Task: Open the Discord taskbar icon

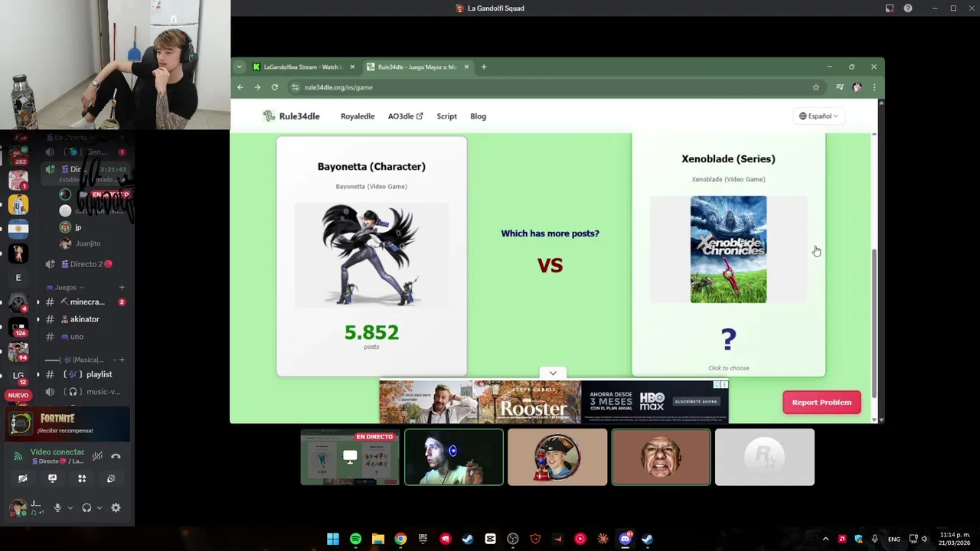Action: coord(626,539)
